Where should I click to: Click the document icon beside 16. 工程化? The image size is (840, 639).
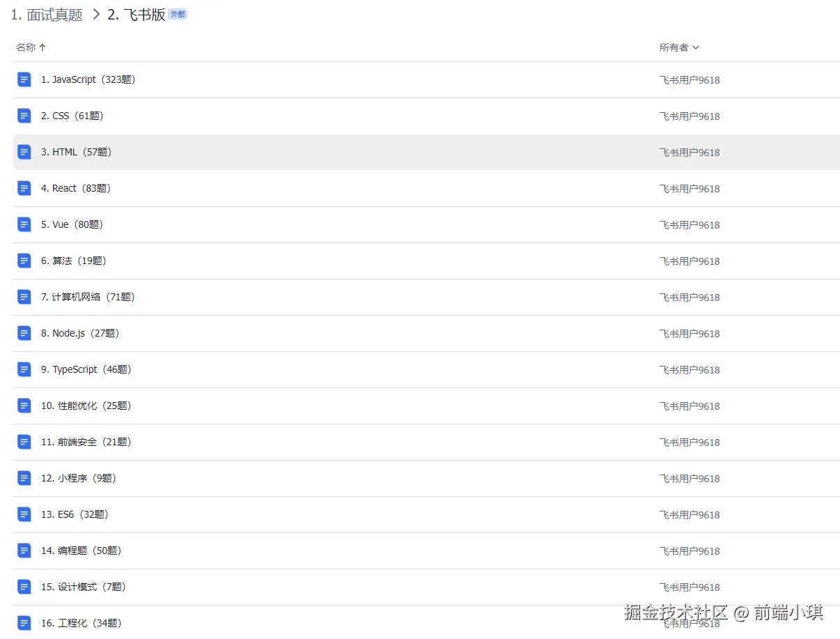coord(24,622)
